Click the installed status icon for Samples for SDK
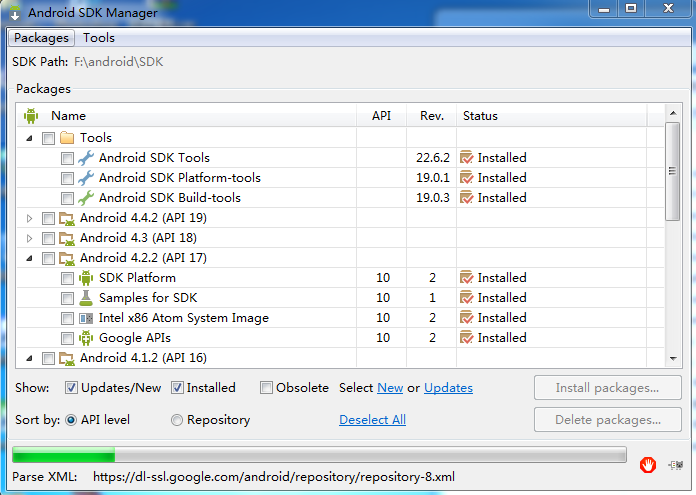Image resolution: width=696 pixels, height=495 pixels. coord(467,298)
